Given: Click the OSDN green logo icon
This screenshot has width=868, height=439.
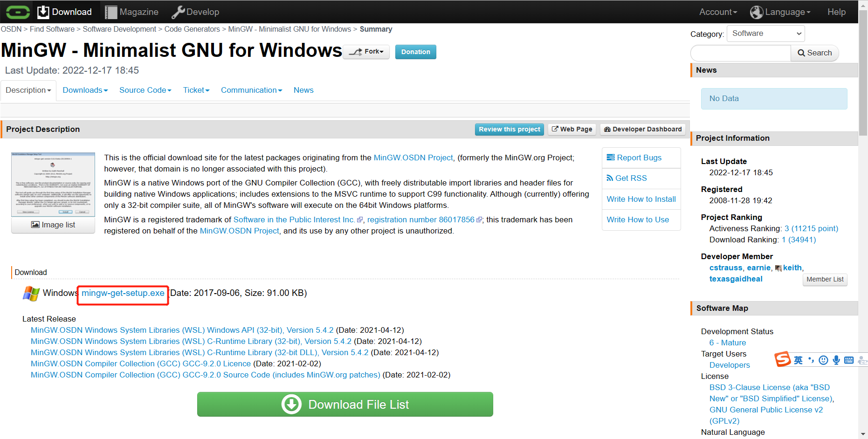Looking at the screenshot, I should point(18,12).
